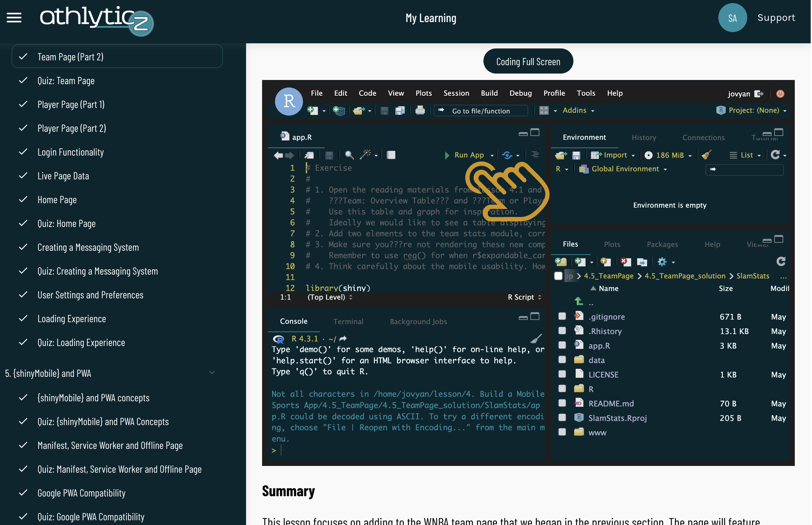The image size is (812, 525).
Task: Open the Addins dropdown
Action: [x=578, y=110]
